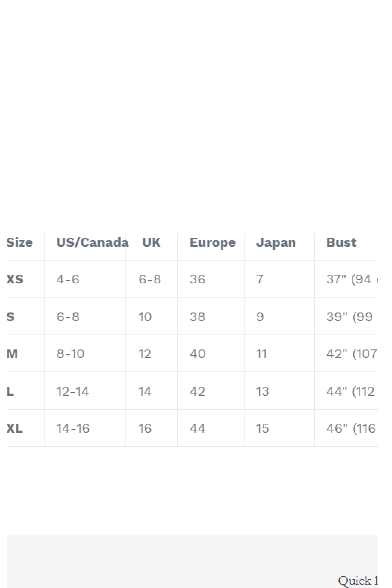The height and width of the screenshot is (588, 392).
Task: Click the Size column header
Action: [19, 243]
